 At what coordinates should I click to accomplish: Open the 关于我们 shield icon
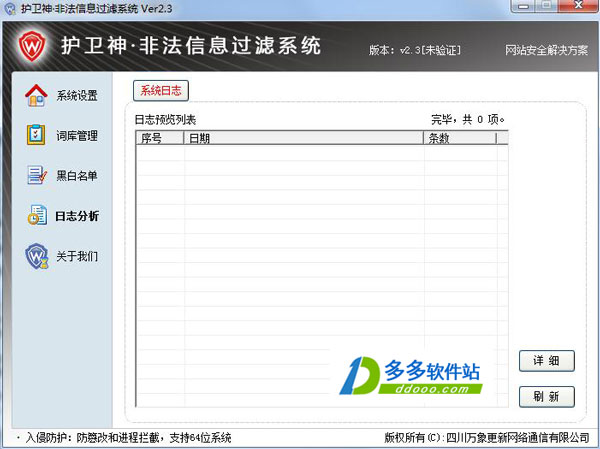coord(37,256)
